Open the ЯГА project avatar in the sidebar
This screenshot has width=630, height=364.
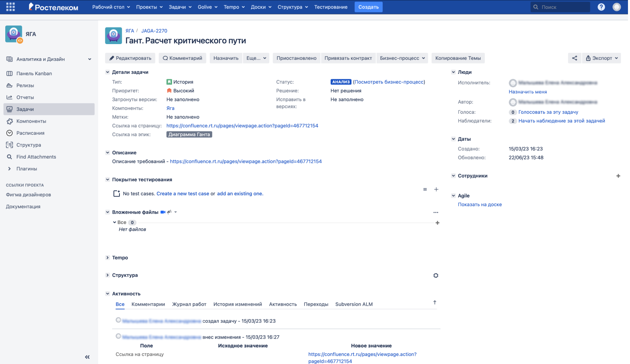14,34
